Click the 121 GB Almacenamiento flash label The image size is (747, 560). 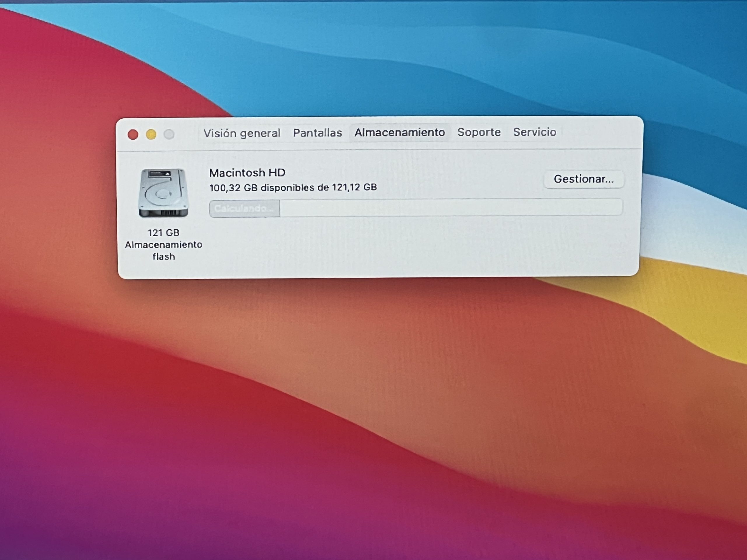pyautogui.click(x=163, y=244)
